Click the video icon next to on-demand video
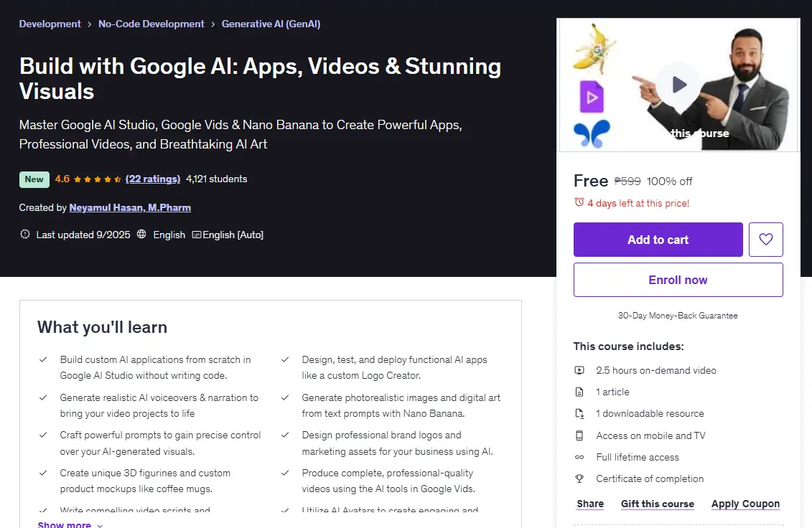Screen dimensions: 812x528 pos(579,370)
